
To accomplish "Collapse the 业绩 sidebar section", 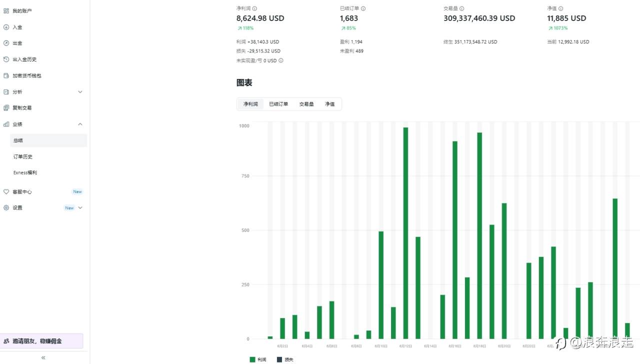I will pos(80,124).
